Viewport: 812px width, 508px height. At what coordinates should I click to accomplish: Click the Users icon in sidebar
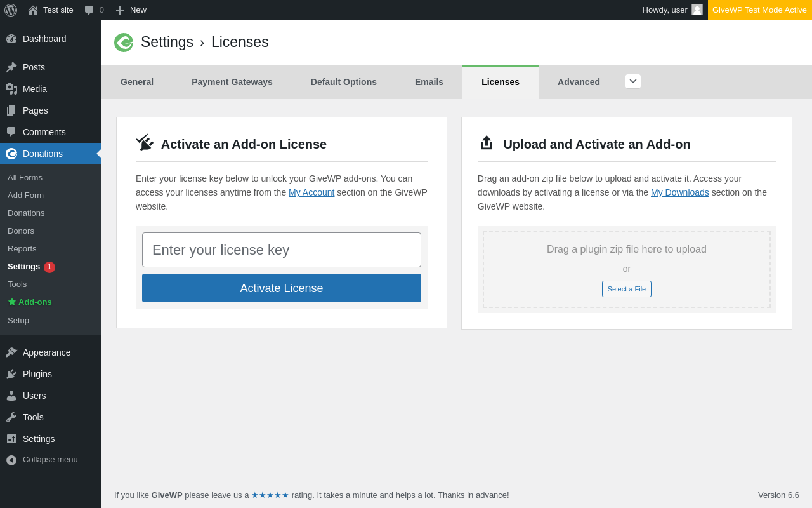click(11, 396)
